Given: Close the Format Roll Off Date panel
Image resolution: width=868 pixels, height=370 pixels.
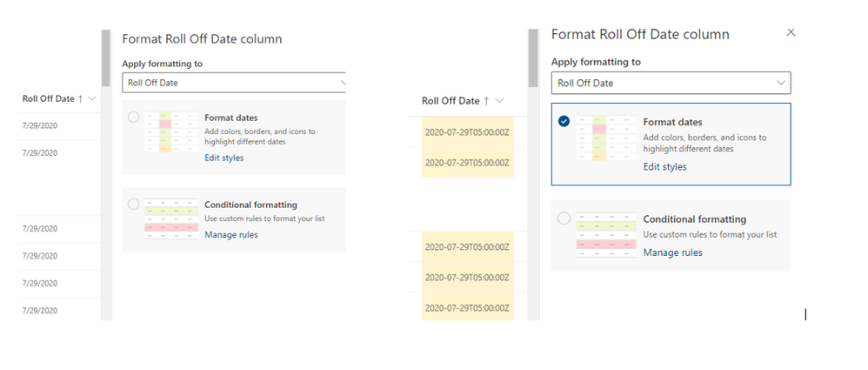Looking at the screenshot, I should [x=791, y=33].
